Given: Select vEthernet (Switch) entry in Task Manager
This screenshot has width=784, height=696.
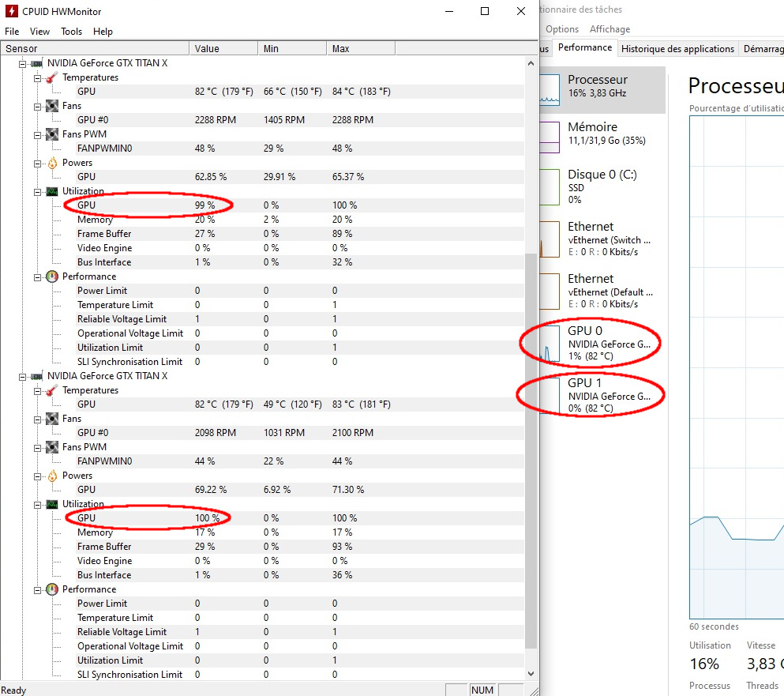Looking at the screenshot, I should click(x=602, y=239).
